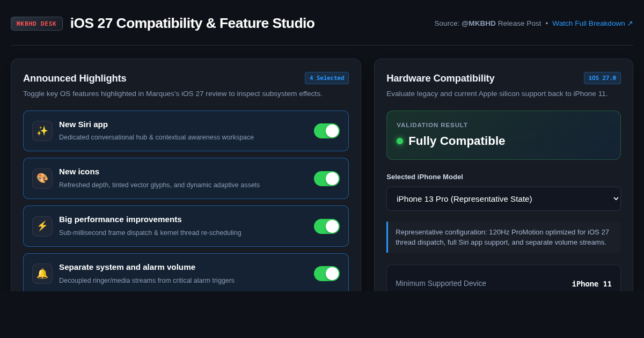This screenshot has width=644, height=338.
Task: Click the palette icon for New icons
Action: pos(42,179)
